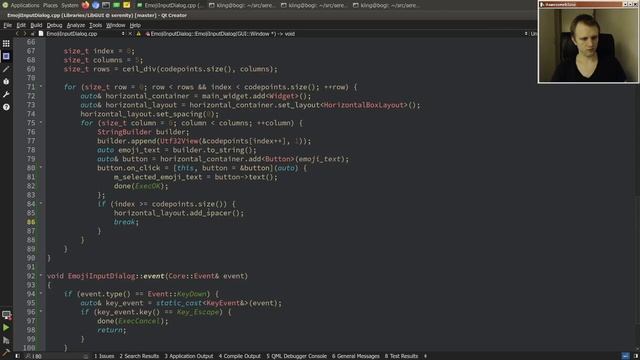This screenshot has height=360, width=640.
Task: Switch to Edit mode in sidebar
Action: [x=6, y=56]
